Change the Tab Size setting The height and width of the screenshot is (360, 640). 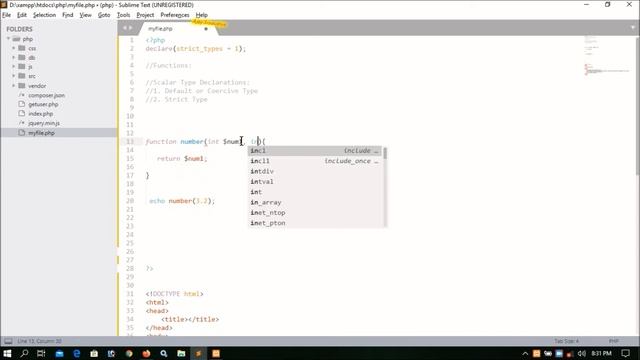coord(566,341)
